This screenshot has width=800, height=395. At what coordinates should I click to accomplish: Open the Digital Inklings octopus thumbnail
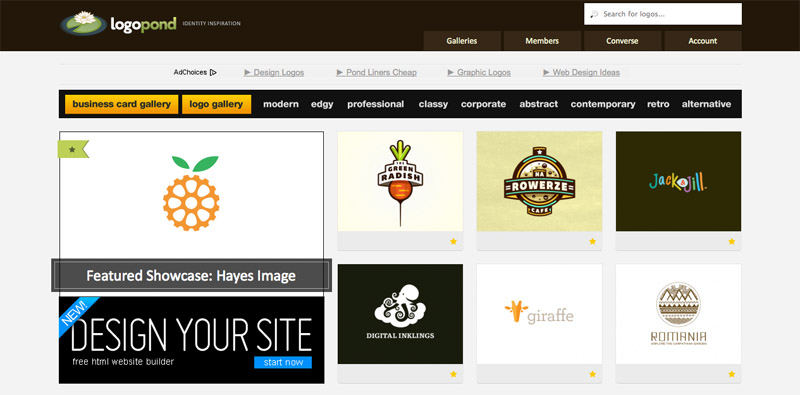click(x=401, y=314)
